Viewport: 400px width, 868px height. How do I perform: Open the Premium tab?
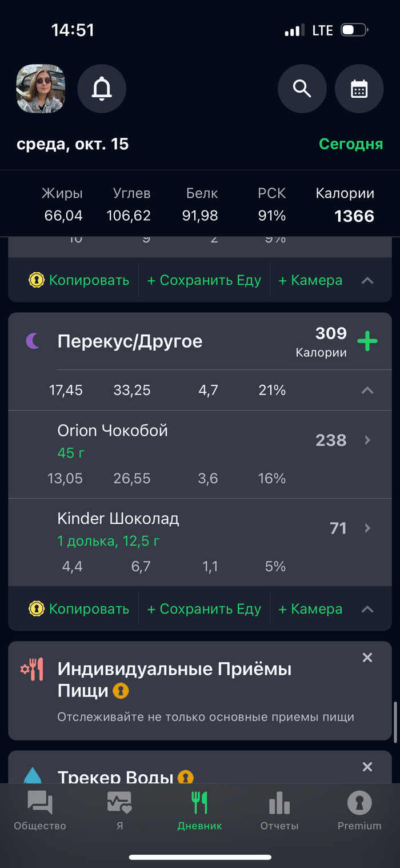coord(359,811)
